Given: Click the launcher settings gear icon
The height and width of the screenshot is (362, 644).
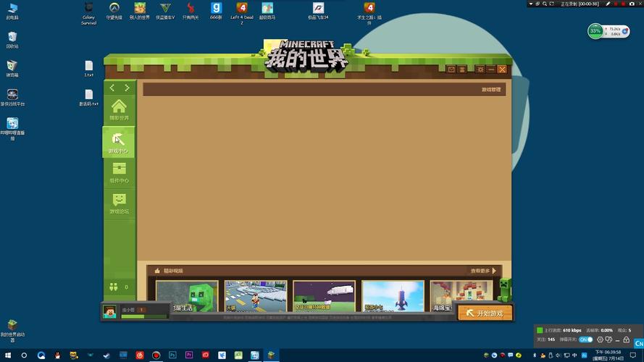Looking at the screenshot, I should pyautogui.click(x=480, y=70).
